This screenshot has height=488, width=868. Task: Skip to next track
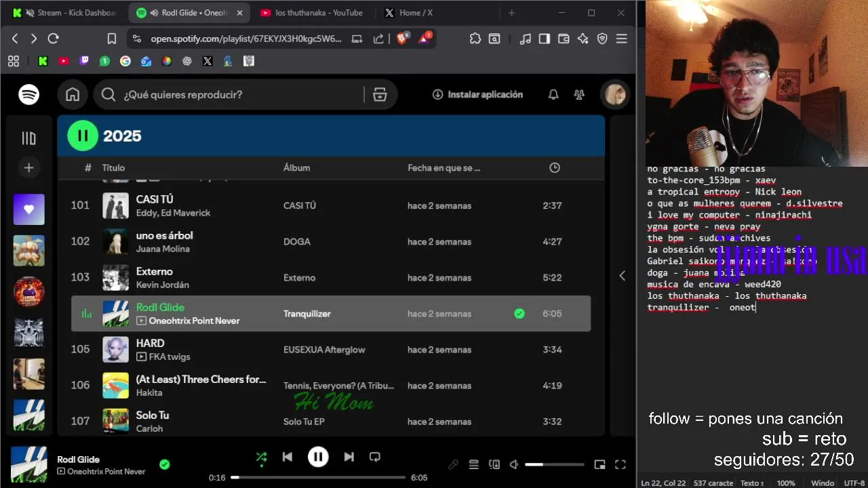coord(349,457)
